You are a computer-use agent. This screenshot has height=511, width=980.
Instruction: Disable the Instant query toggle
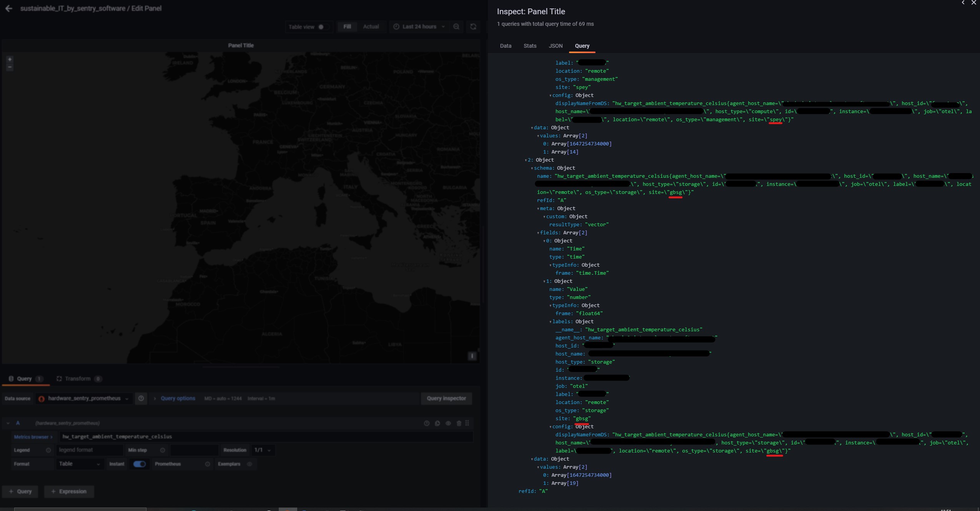pyautogui.click(x=140, y=464)
